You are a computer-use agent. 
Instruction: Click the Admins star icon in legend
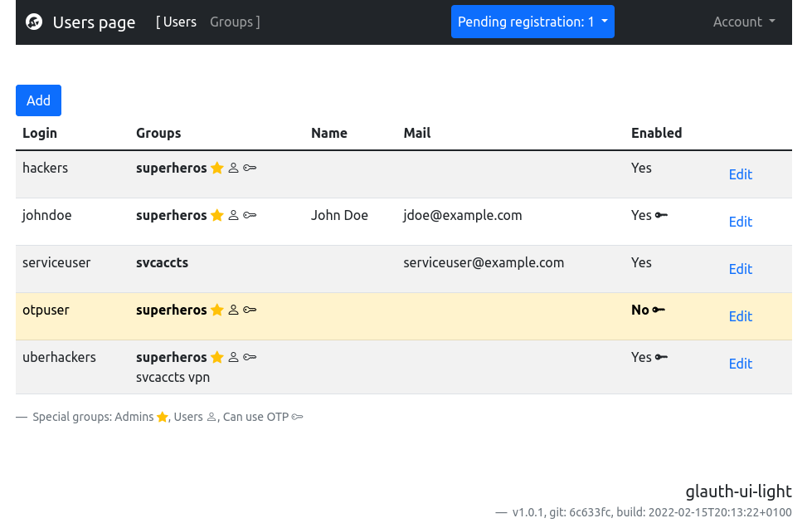click(x=163, y=418)
